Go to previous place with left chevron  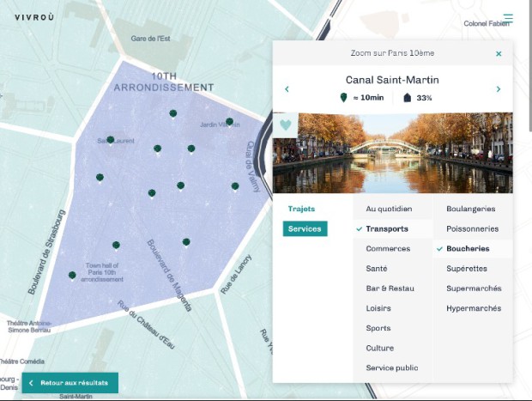[x=287, y=89]
